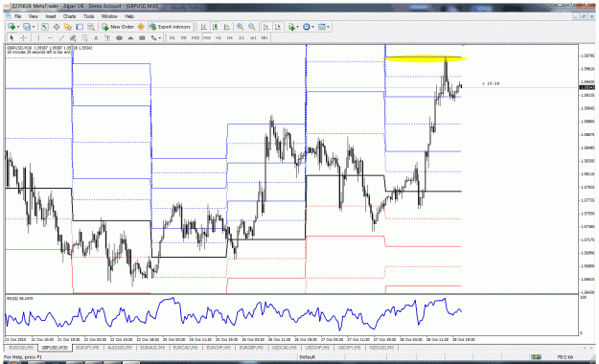599x364 pixels.
Task: Switch timeframe to H4
Action: 230,37
